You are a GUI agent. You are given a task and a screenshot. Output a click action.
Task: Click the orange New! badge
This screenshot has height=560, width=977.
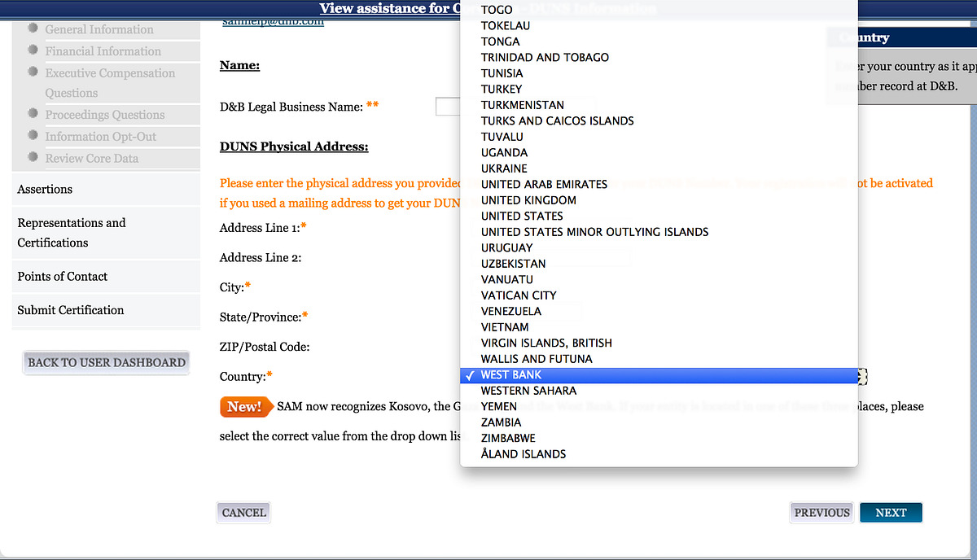coord(244,406)
